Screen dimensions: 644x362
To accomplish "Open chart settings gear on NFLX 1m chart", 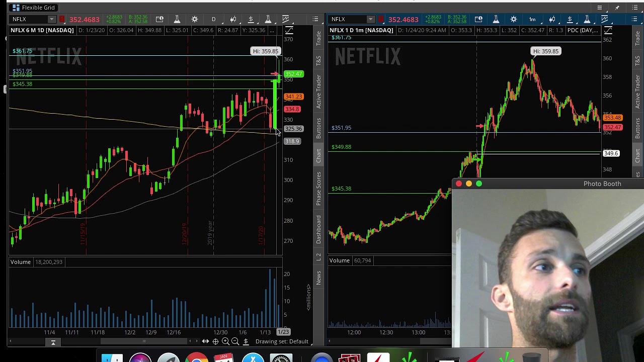I will point(514,19).
